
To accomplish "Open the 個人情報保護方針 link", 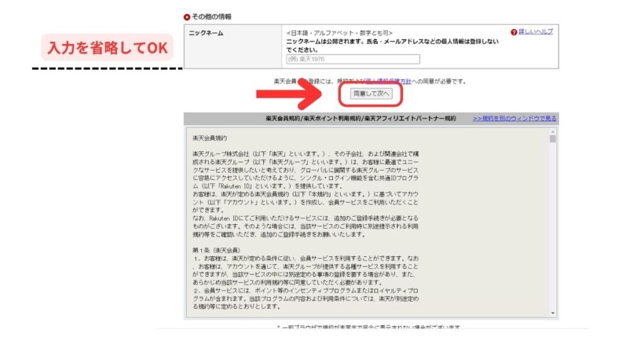I will pyautogui.click(x=388, y=81).
